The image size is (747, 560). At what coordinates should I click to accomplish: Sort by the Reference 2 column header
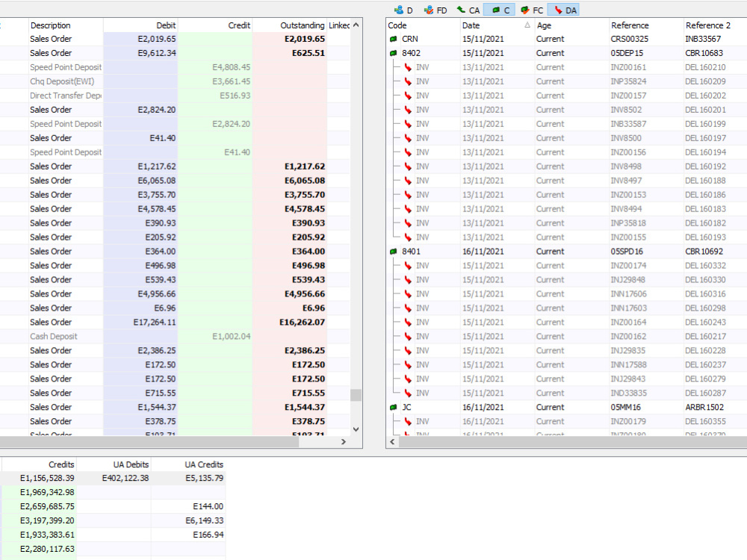pyautogui.click(x=715, y=25)
